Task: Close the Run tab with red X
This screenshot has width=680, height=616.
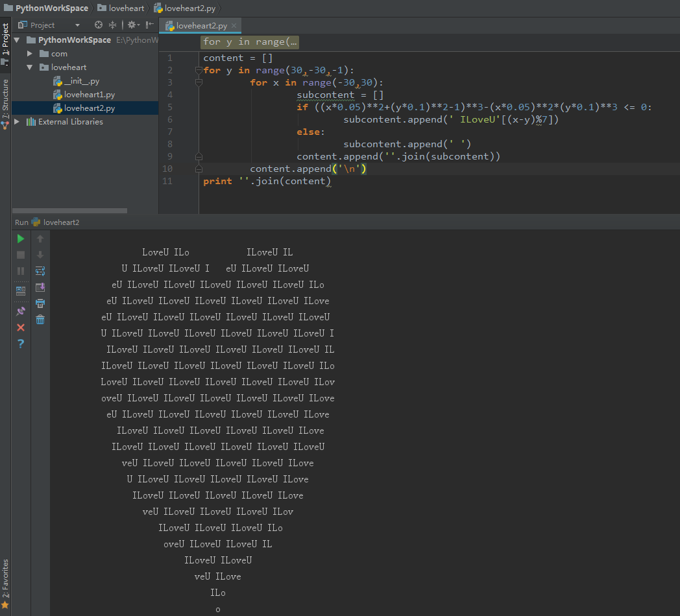Action: coord(21,327)
